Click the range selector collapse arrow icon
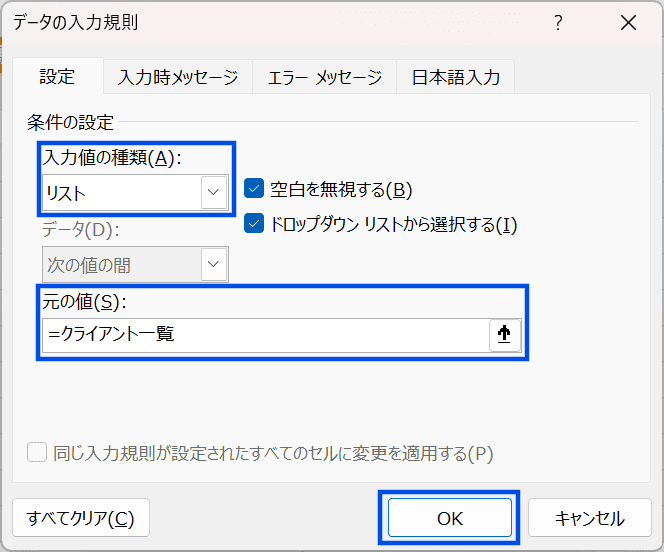 [x=505, y=336]
